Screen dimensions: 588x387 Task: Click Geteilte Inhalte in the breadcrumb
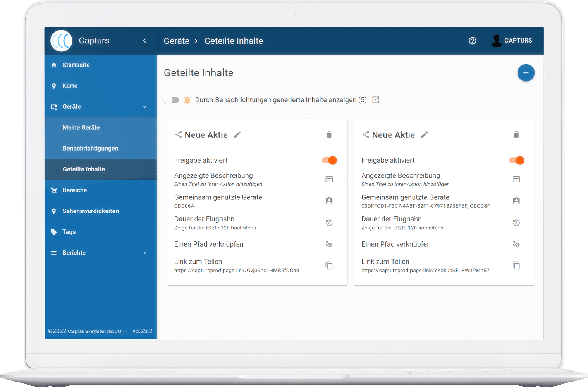pyautogui.click(x=234, y=41)
